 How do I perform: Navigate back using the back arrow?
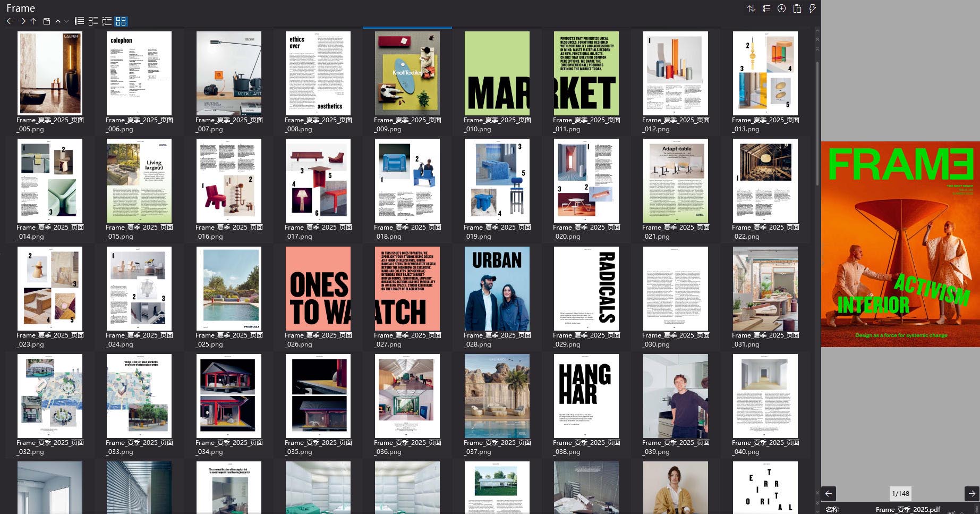[x=10, y=21]
